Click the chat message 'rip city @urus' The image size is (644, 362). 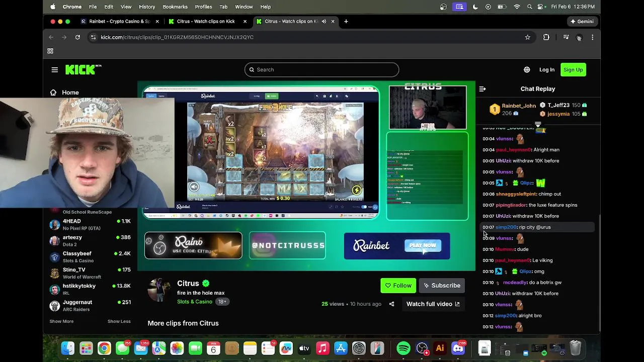coord(535,227)
